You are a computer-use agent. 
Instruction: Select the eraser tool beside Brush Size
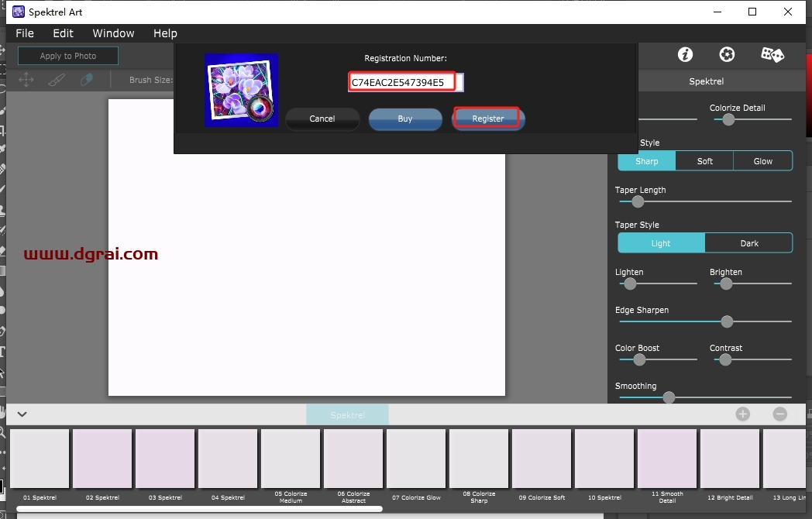87,80
